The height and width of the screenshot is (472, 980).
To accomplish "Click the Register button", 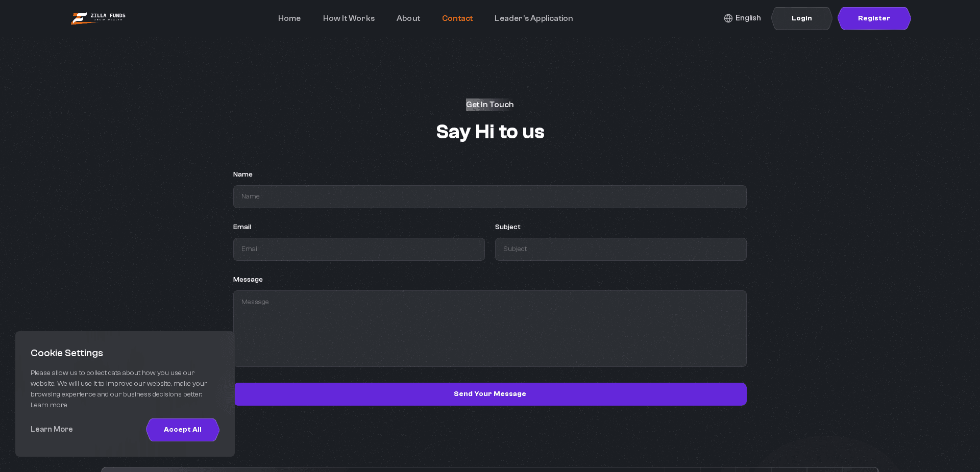I will tap(874, 18).
